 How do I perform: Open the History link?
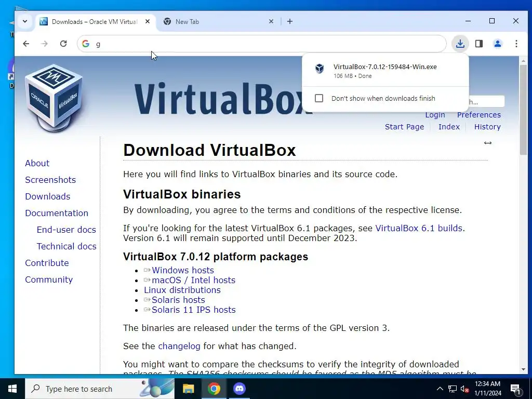click(x=487, y=127)
